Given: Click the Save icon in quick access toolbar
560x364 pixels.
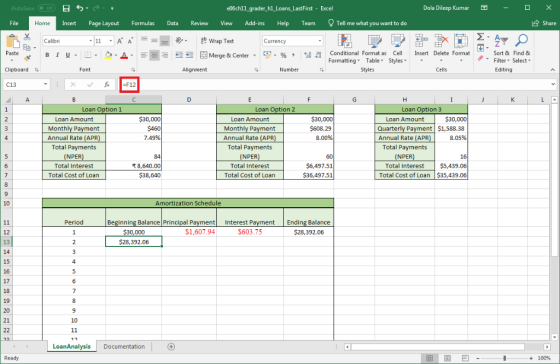Looking at the screenshot, I should 66,8.
